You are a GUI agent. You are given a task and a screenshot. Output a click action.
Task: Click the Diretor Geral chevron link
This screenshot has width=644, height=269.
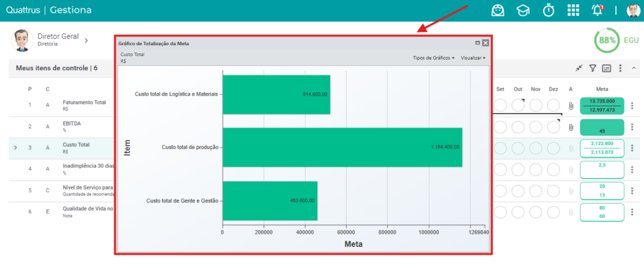pos(86,40)
